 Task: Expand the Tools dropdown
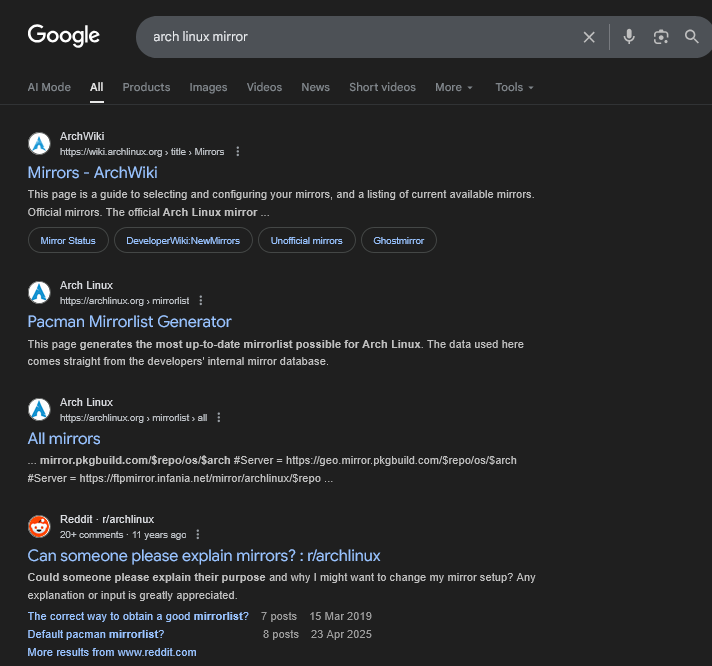point(514,87)
